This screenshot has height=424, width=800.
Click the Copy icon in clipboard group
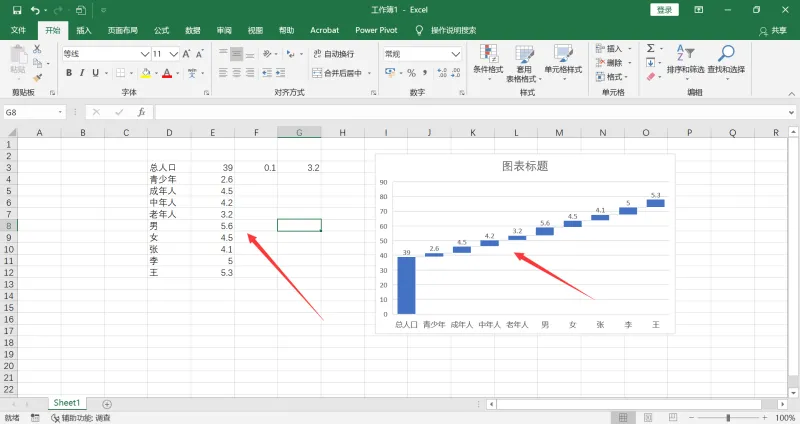click(x=37, y=63)
